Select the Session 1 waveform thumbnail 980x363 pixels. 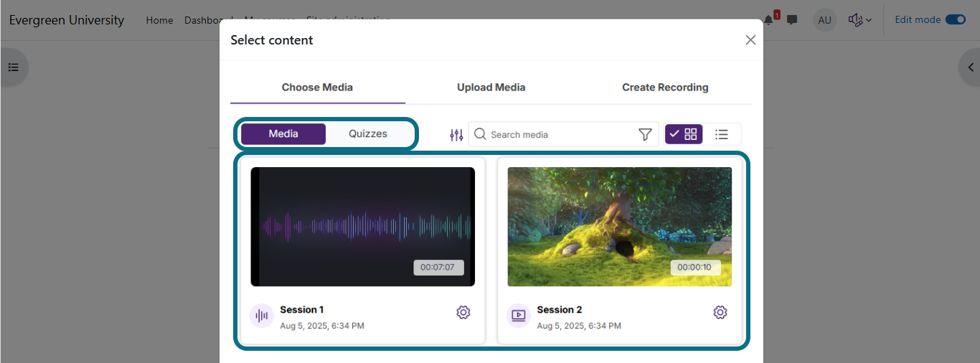(x=363, y=227)
